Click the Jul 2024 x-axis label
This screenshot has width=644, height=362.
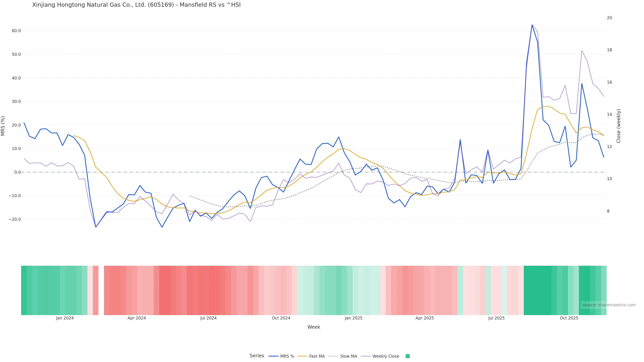tap(208, 318)
